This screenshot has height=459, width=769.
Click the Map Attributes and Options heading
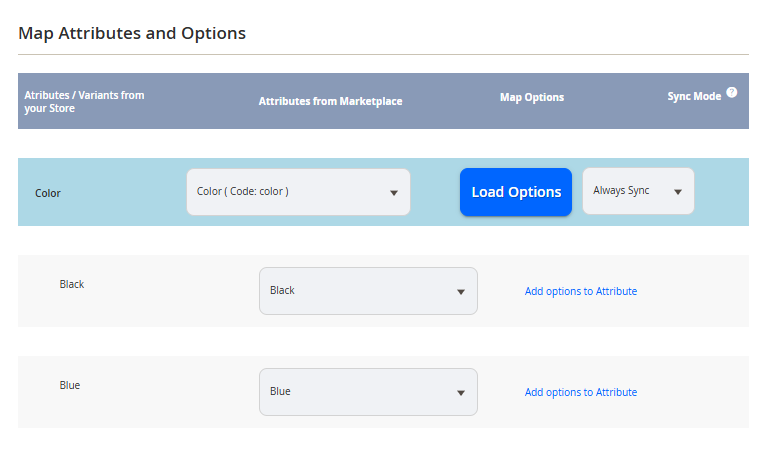tap(132, 33)
